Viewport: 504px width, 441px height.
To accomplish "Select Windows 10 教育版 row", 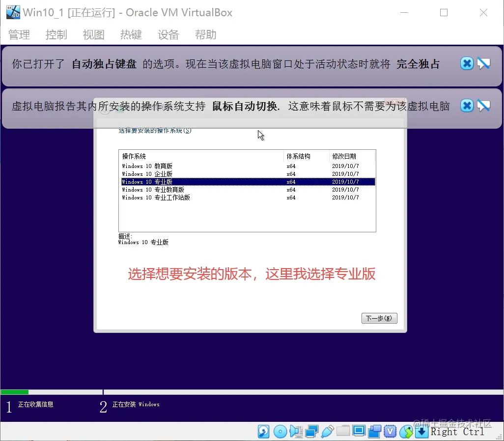I will point(248,166).
